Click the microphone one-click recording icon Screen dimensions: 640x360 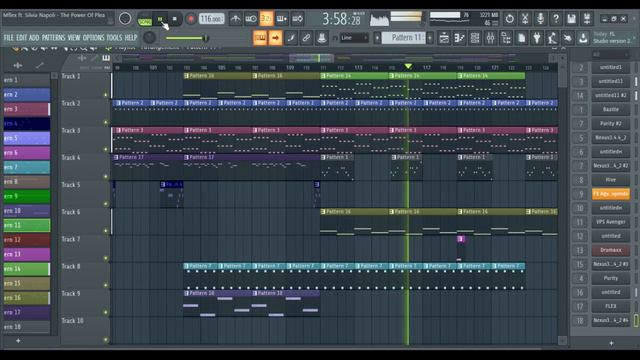(x=540, y=19)
